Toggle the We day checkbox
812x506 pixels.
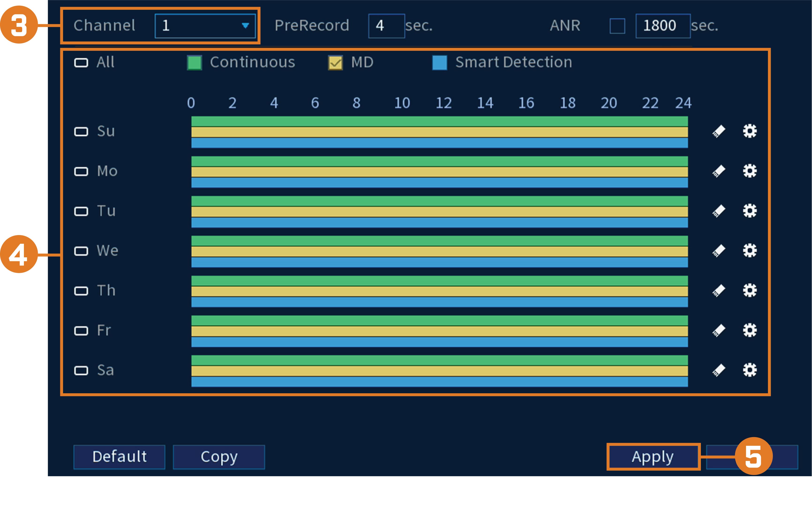click(x=81, y=251)
